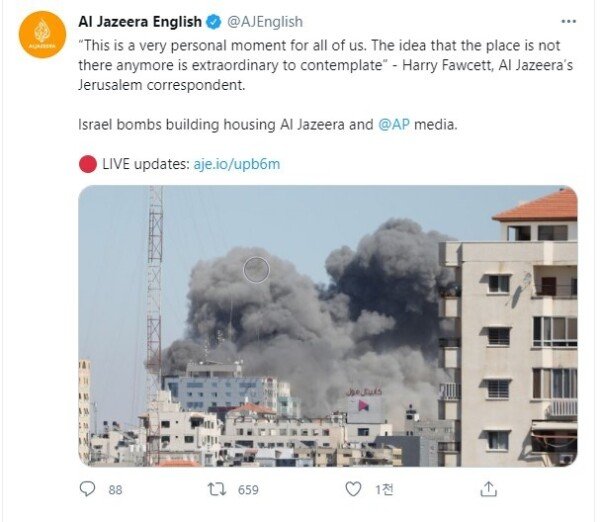Screen dimensions: 600x522
Task: Click the pink logo sign in the photo
Action: coord(364,405)
